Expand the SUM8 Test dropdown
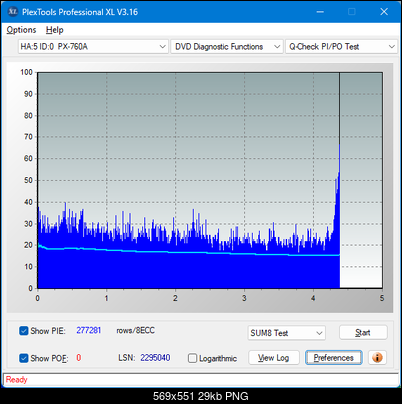This screenshot has height=404, width=402. [x=286, y=333]
